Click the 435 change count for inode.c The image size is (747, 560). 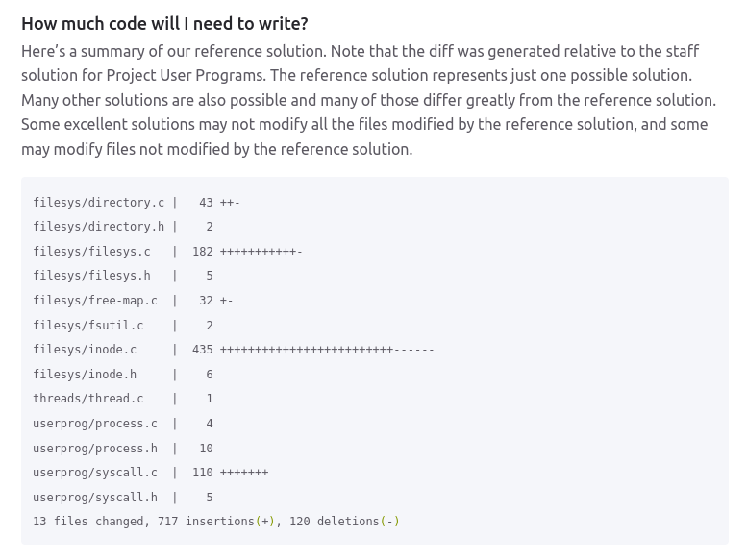pos(202,350)
